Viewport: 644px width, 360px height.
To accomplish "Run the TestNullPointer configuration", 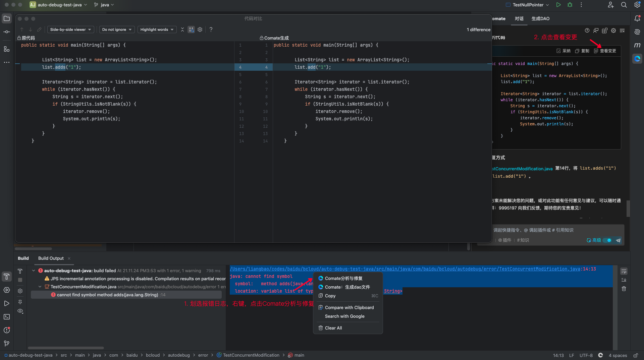I will pos(558,5).
